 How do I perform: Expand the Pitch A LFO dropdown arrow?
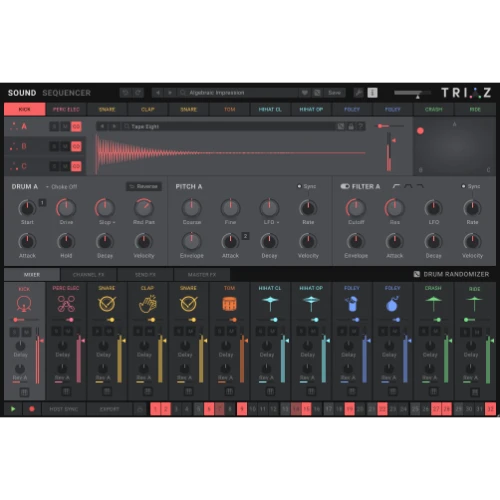278,222
